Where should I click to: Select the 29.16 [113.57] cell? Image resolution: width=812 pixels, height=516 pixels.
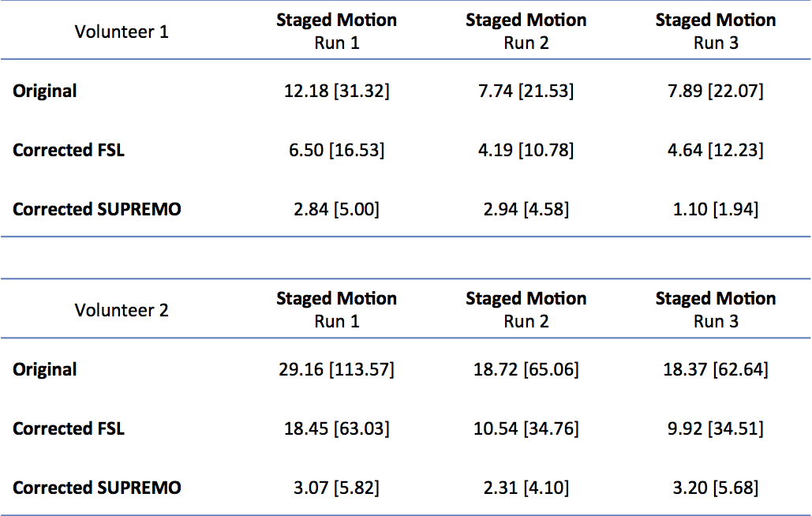click(x=337, y=369)
